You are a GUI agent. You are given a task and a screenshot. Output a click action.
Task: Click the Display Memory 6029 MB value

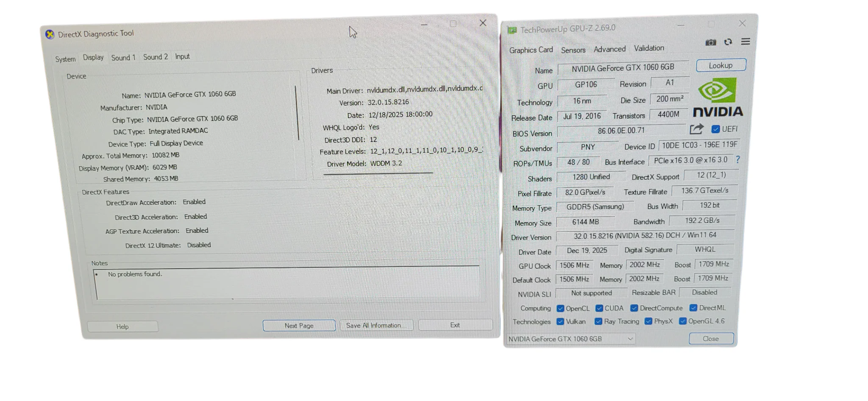coord(165,167)
